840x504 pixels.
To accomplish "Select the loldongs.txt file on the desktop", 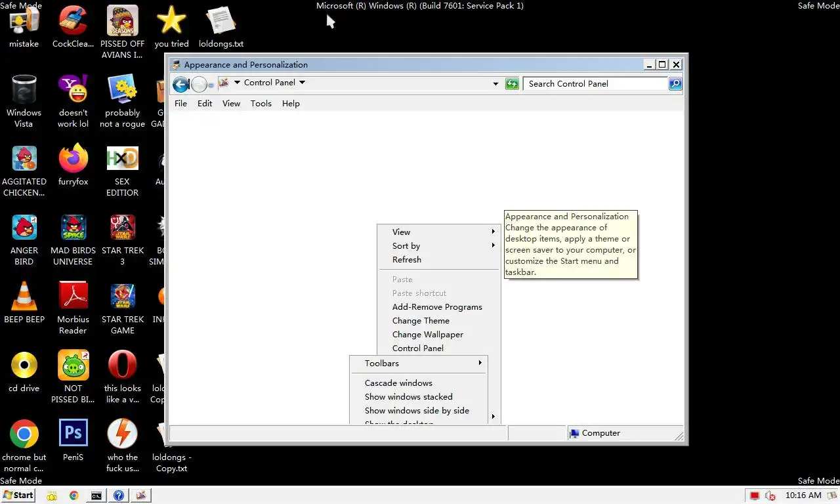I will (x=221, y=28).
